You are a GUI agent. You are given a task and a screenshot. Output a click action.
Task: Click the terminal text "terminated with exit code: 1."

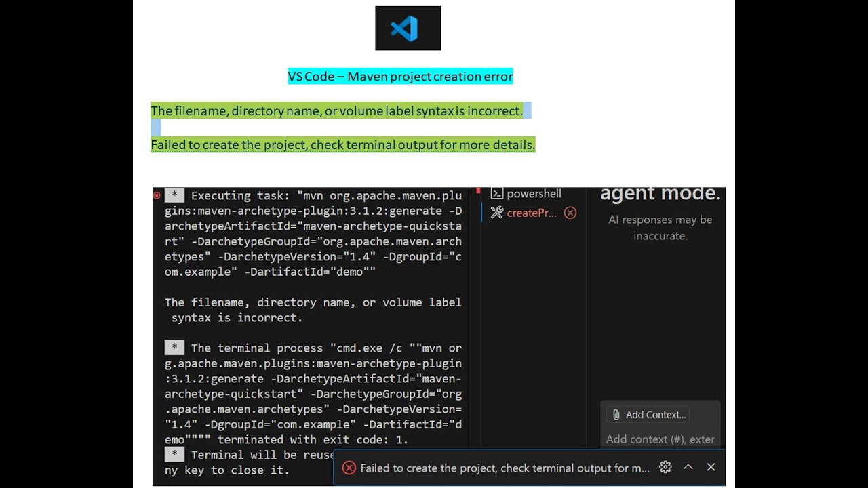313,439
